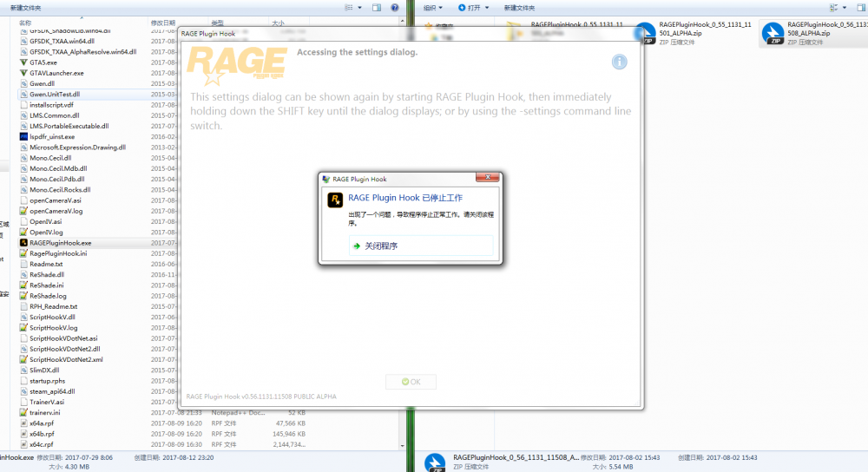Click the greyed OK button in RAGE window
Screen dimensions: 868x472
coord(411,382)
